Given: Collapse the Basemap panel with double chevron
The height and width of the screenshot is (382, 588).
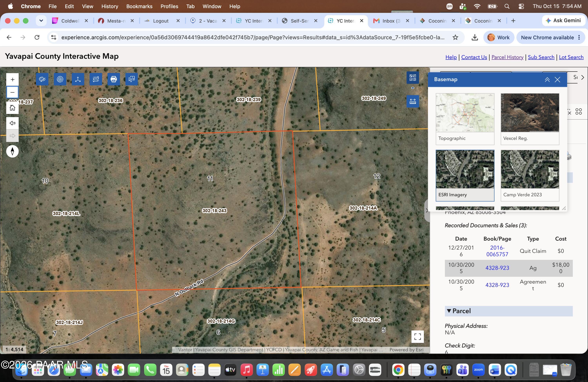Looking at the screenshot, I should point(547,80).
